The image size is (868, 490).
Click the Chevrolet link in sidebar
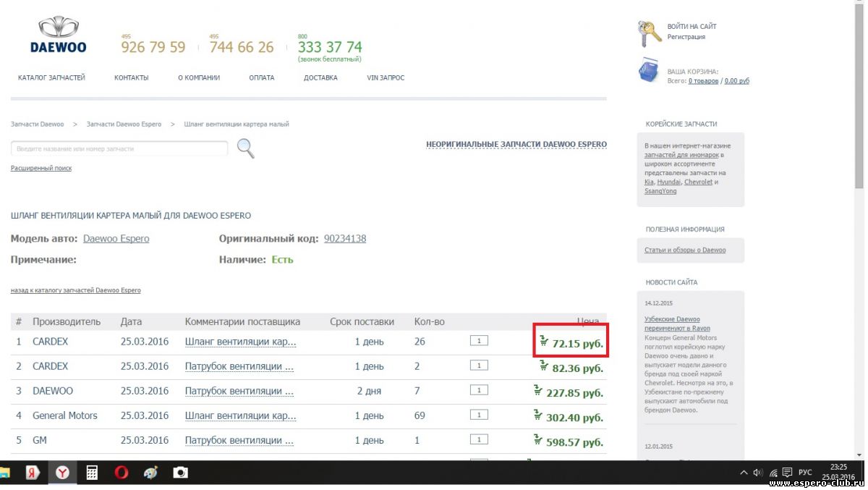[698, 182]
